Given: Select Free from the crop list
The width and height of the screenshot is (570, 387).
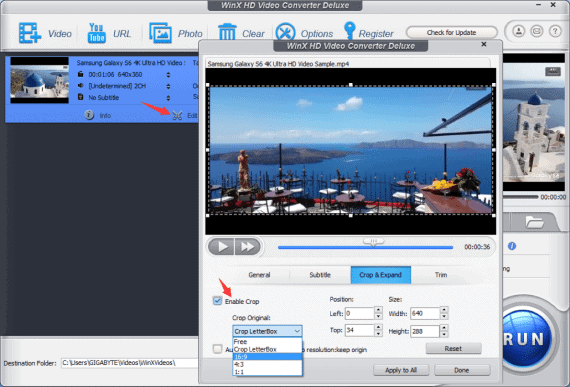Looking at the screenshot, I should click(268, 342).
